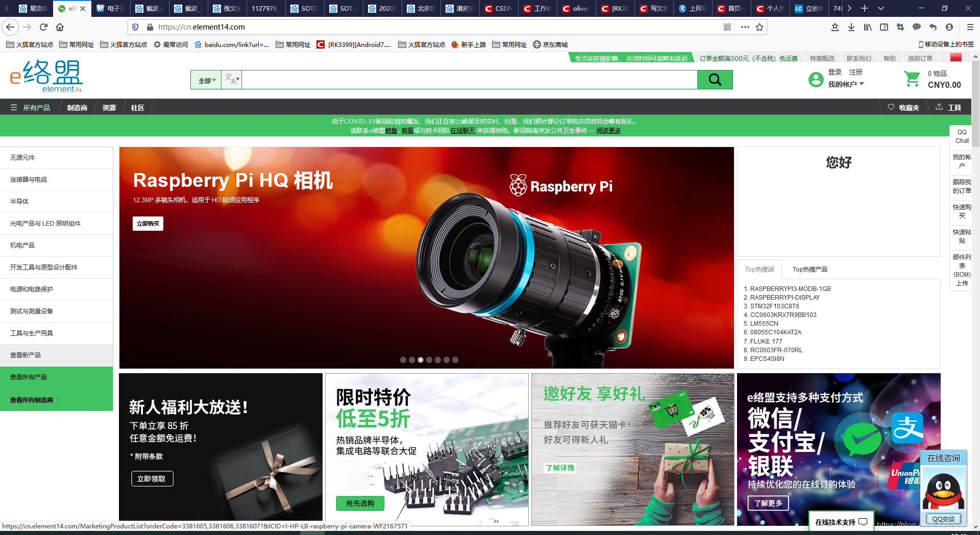Click the bookmark manager tray-star icon
This screenshot has height=535, width=980.
point(835,27)
